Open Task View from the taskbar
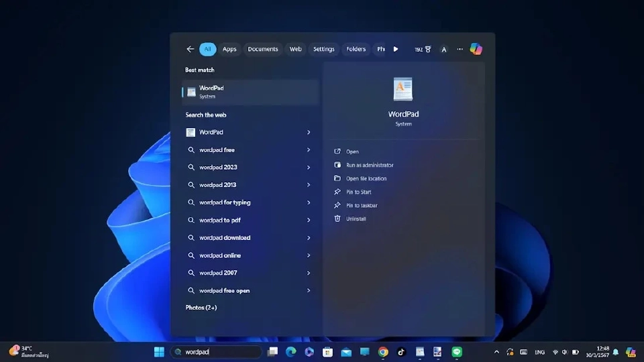The image size is (644, 362). point(272,352)
